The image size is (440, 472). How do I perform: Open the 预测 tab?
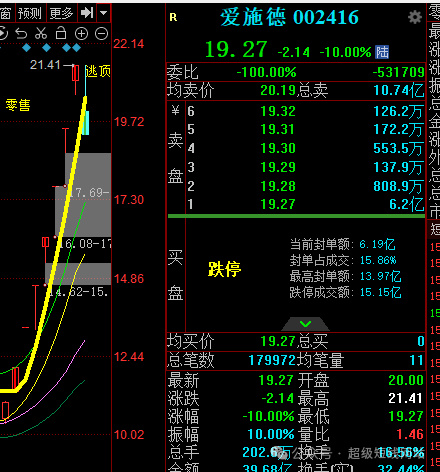tap(30, 13)
